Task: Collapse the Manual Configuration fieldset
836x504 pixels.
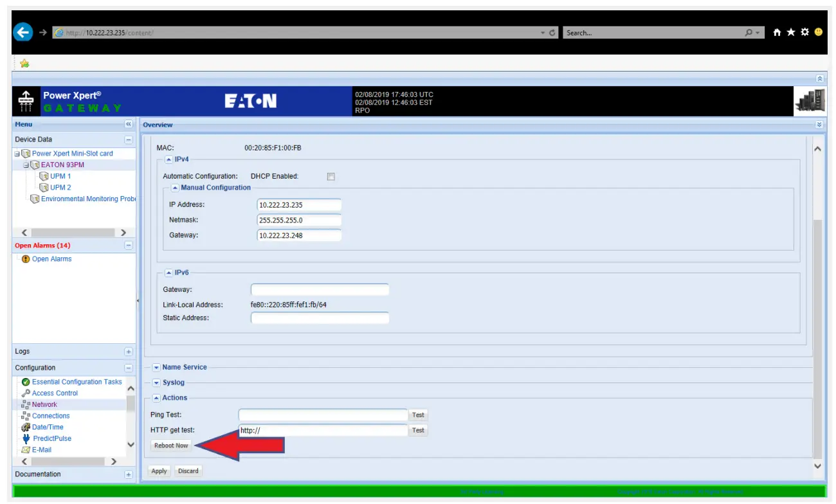Action: pyautogui.click(x=175, y=188)
